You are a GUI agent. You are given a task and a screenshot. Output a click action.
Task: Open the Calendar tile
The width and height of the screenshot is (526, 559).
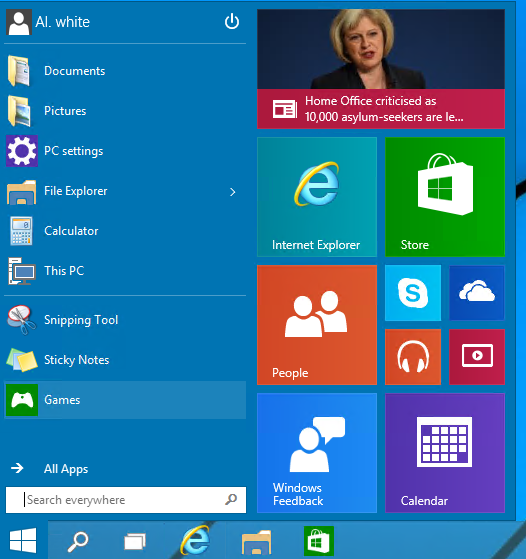pos(445,453)
